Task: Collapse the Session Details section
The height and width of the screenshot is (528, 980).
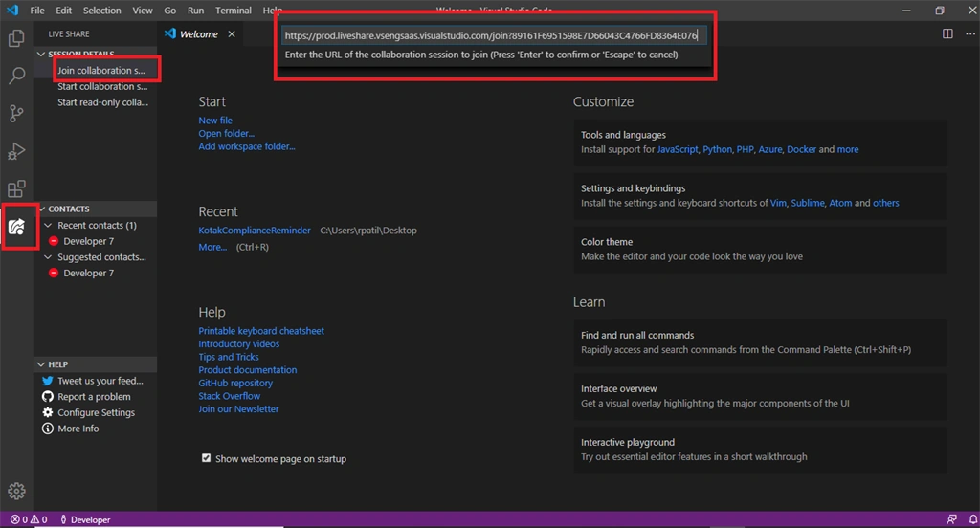Action: pos(41,55)
